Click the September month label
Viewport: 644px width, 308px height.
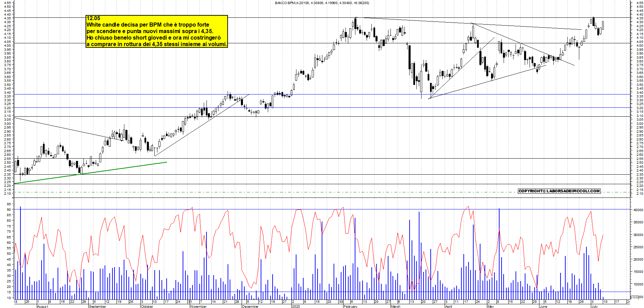pyautogui.click(x=97, y=306)
